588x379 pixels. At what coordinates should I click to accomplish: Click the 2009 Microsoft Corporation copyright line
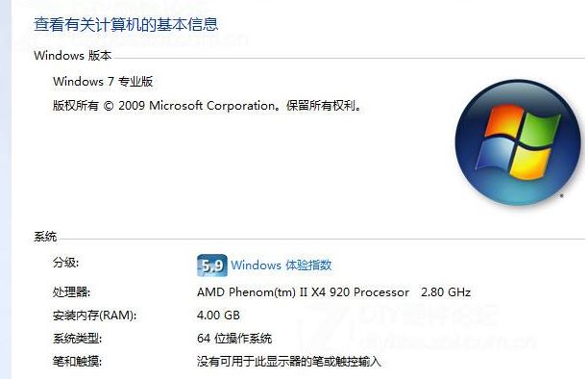point(208,106)
